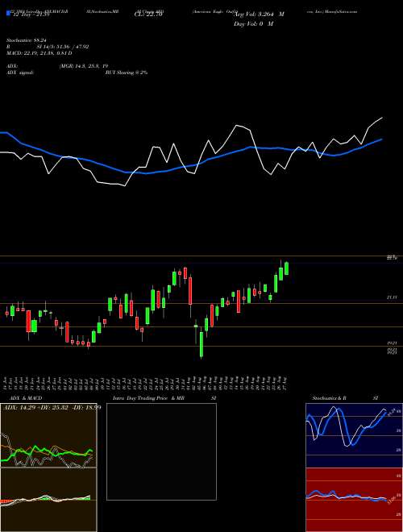Click the last green candlestick on the price chart
Image resolution: width=403 pixels, height=532 pixels.
point(287,268)
